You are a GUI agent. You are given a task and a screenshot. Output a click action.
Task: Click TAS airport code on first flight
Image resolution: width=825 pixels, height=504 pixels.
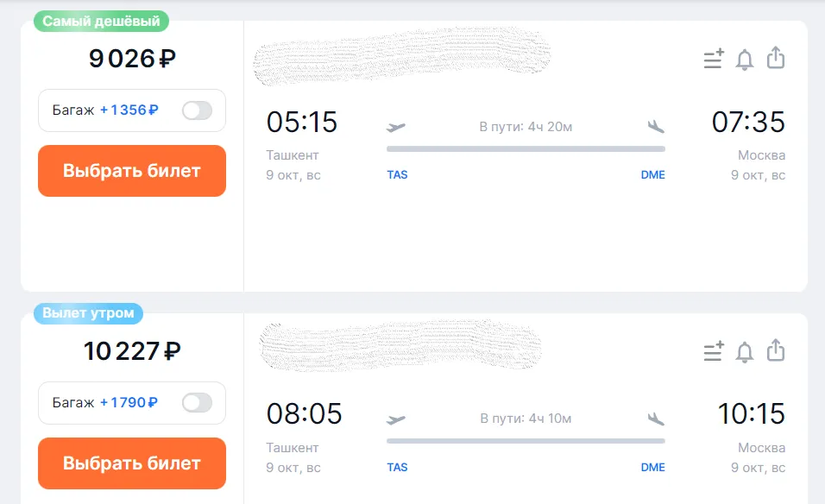[x=397, y=175]
